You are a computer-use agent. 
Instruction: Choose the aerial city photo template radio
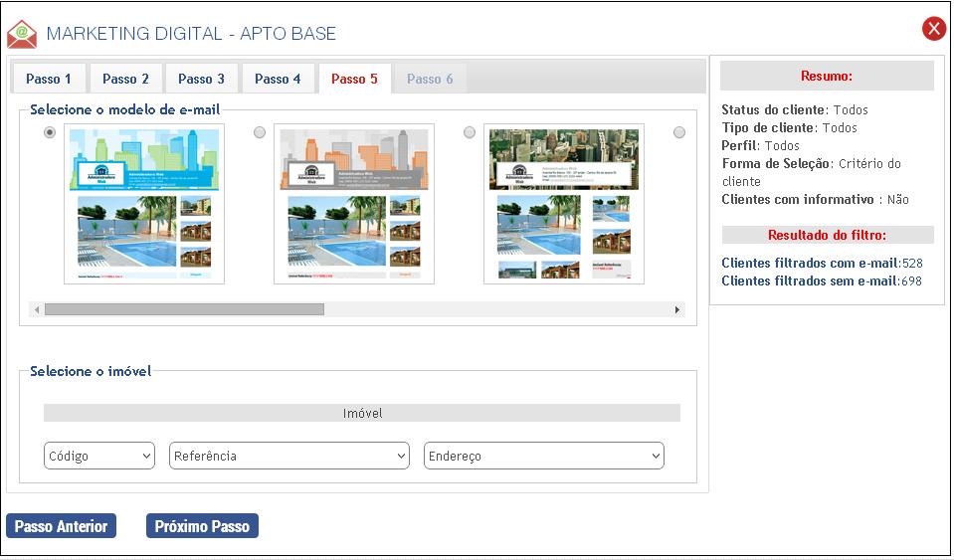pyautogui.click(x=470, y=133)
